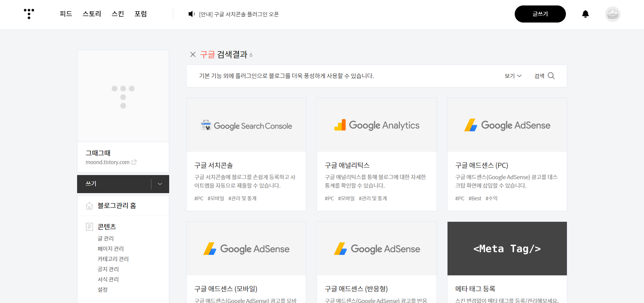
Task: Open 페이지 관리
Action: (111, 249)
